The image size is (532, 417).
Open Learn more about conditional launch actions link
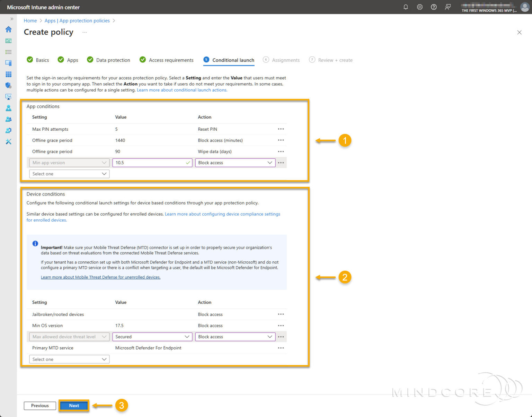pyautogui.click(x=182, y=90)
